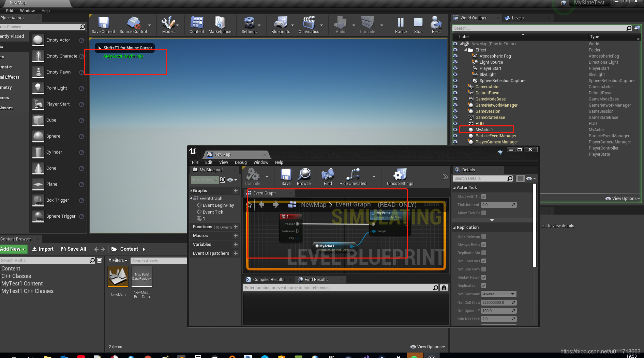This screenshot has width=644, height=358.
Task: Collapse the Graphs section in My Blueprint
Action: tap(191, 190)
